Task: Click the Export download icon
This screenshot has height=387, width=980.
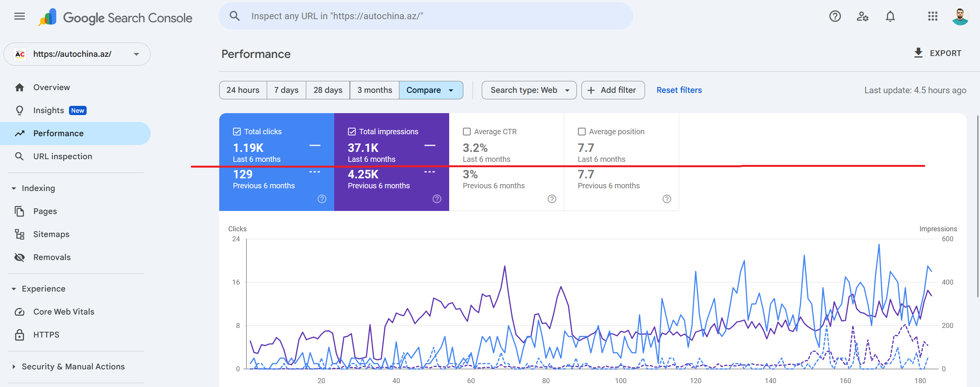Action: [x=918, y=53]
